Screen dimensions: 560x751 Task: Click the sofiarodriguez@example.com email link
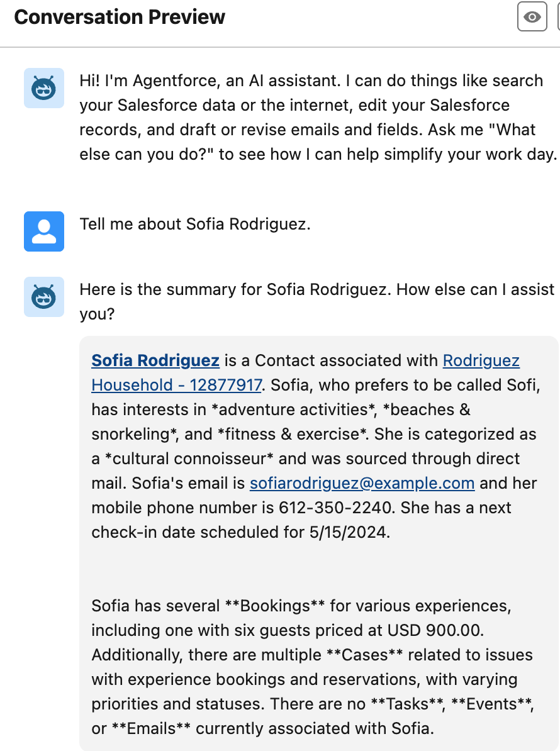pos(362,483)
